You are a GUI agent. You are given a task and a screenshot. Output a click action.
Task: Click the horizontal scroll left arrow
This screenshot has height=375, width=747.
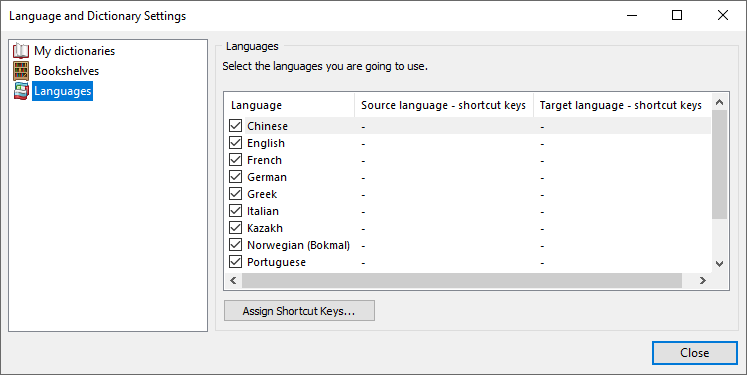(x=233, y=281)
